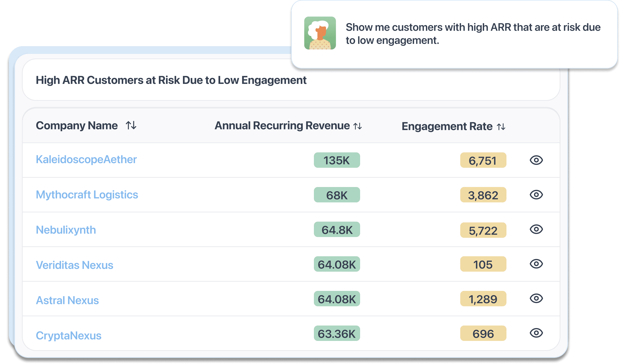
Task: Click the 135K revenue badge
Action: coord(337,160)
